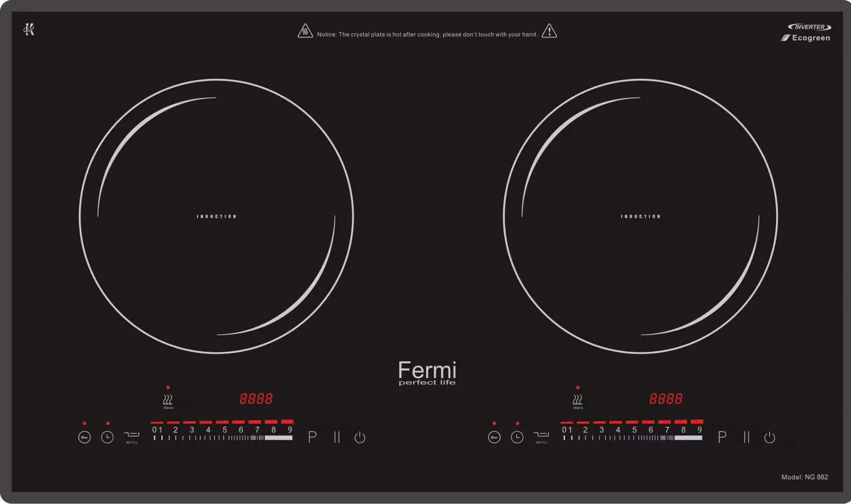Set right burner slider to level 0
851x504 pixels.
click(x=564, y=430)
